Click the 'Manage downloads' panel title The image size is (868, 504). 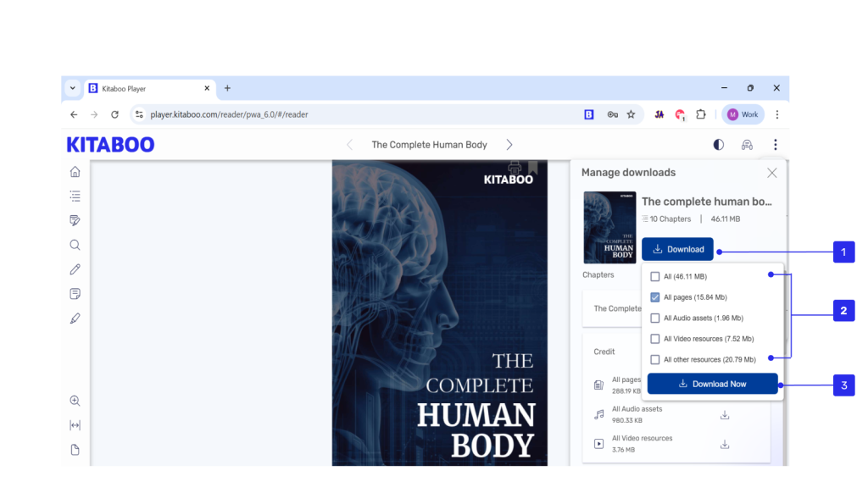point(628,173)
